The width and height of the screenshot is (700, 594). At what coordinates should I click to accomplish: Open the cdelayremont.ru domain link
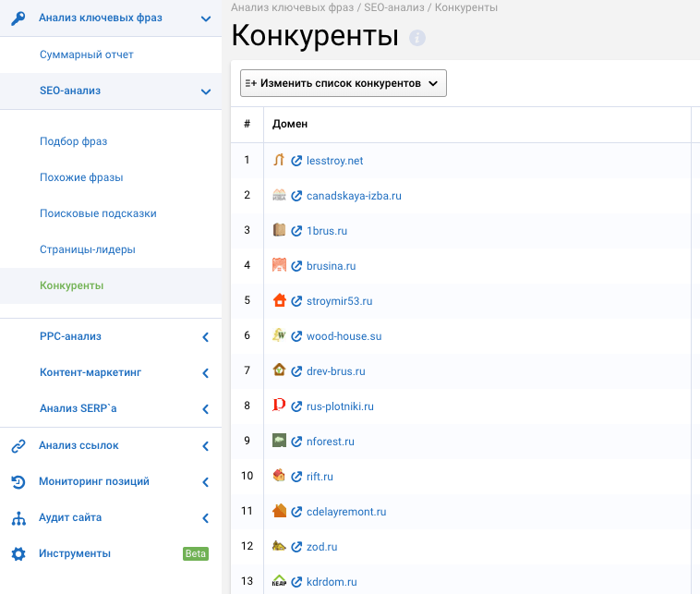point(346,512)
